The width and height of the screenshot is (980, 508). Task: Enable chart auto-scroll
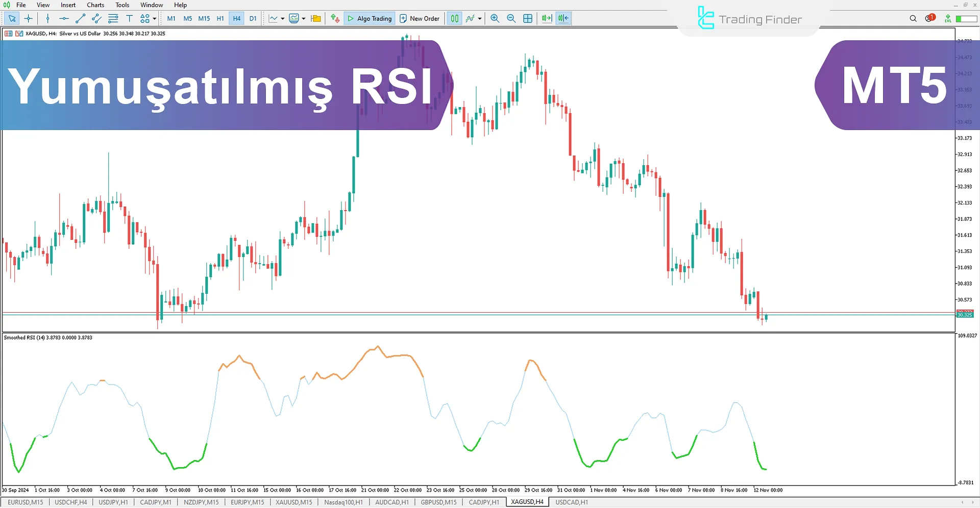tap(546, 18)
